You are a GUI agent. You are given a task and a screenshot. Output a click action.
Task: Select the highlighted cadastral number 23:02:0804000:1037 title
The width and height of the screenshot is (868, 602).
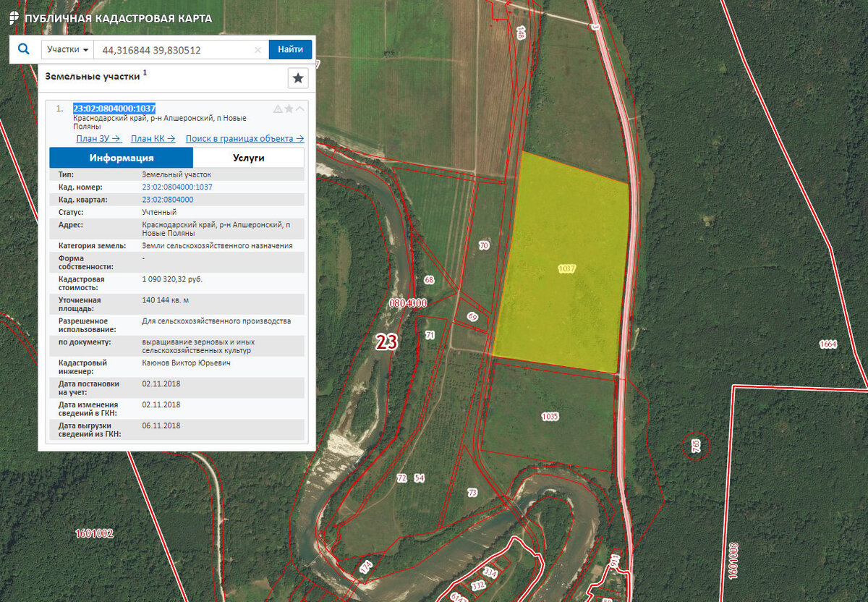point(114,109)
